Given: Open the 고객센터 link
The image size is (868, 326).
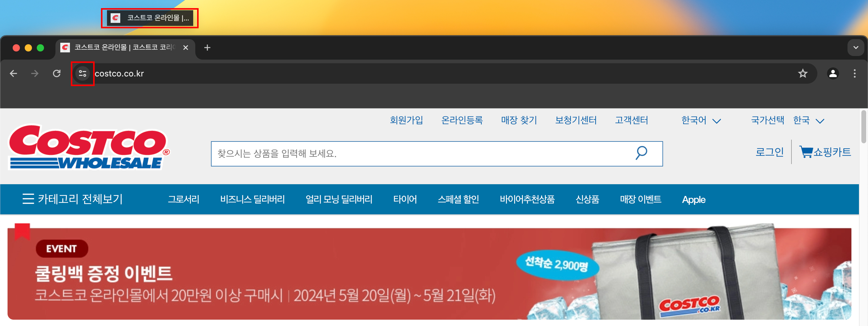Looking at the screenshot, I should click(x=631, y=120).
